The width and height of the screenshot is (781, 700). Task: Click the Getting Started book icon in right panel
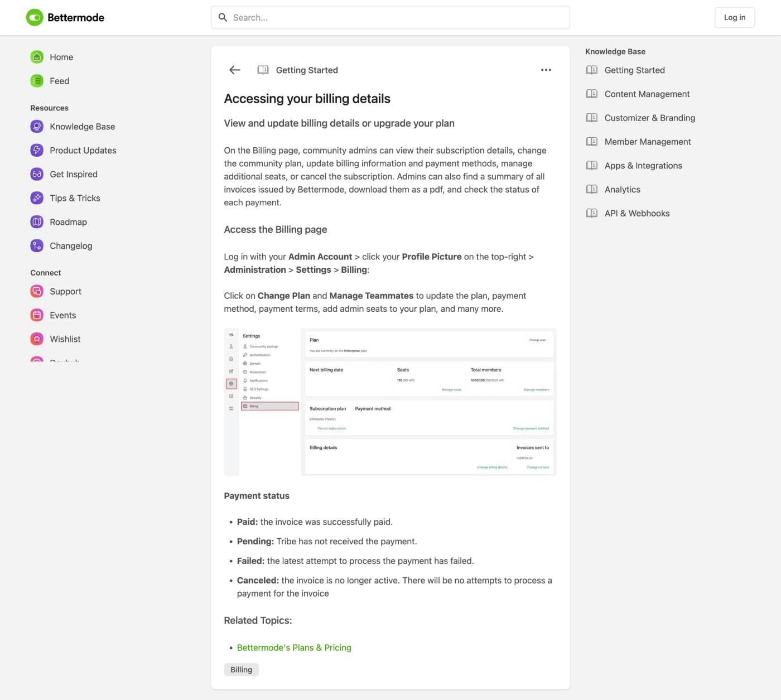[x=592, y=70]
